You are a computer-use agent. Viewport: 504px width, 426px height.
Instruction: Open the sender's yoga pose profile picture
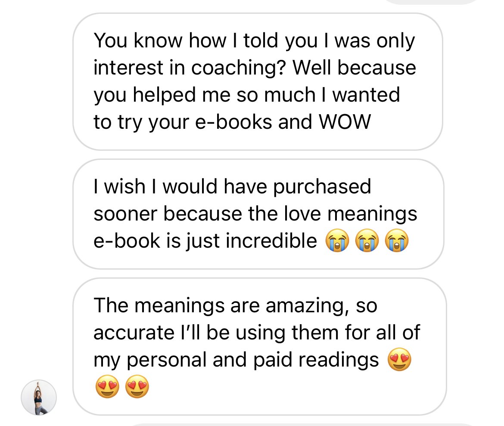pyautogui.click(x=39, y=398)
